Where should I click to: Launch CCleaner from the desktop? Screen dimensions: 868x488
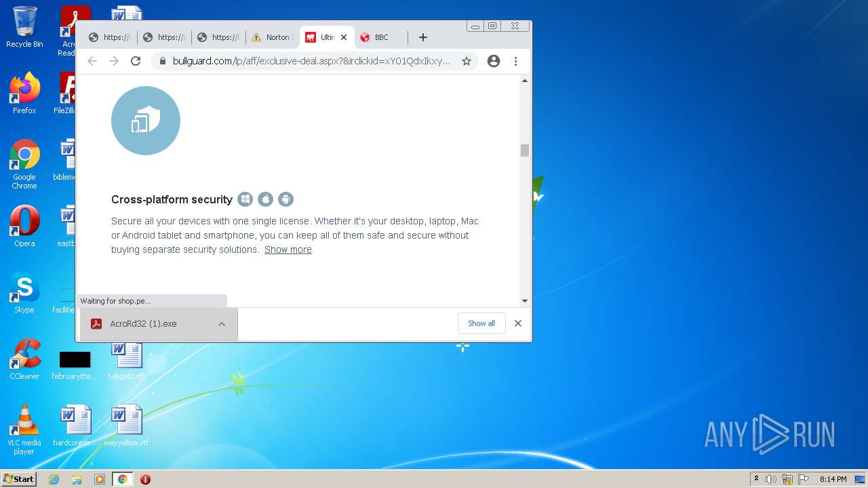pos(24,359)
